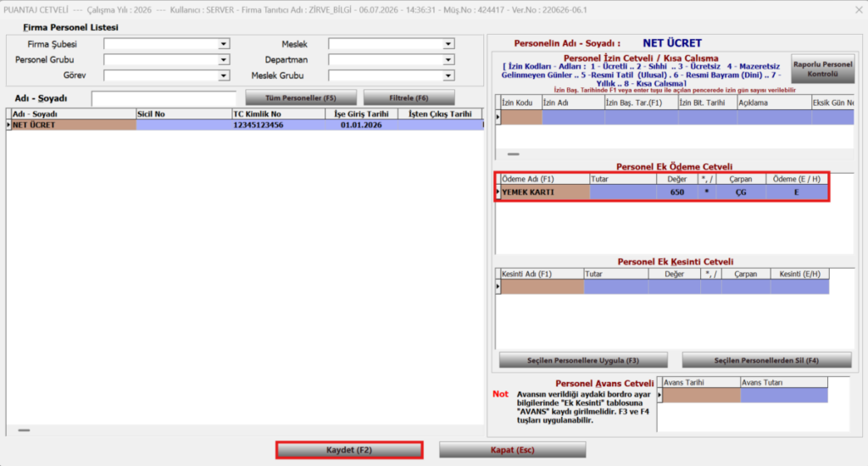Open Raporlu Personel Kontrolü
This screenshot has width=868, height=466.
pyautogui.click(x=822, y=69)
